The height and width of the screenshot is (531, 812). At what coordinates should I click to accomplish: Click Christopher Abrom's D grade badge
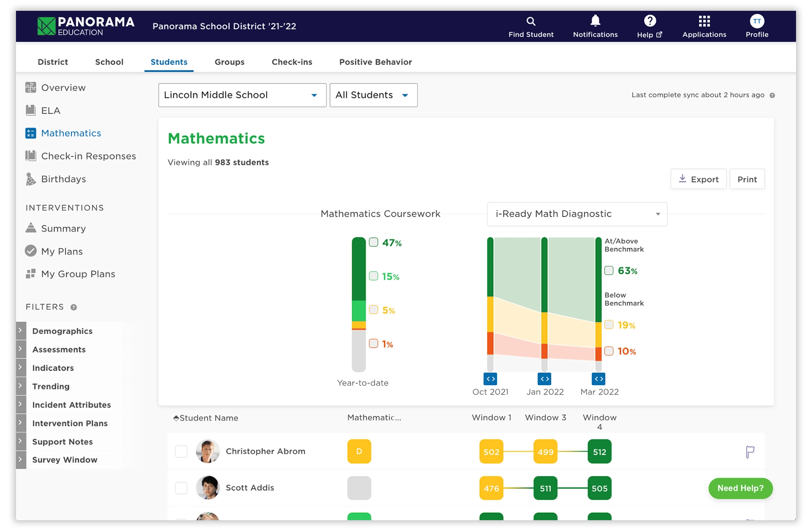click(359, 451)
